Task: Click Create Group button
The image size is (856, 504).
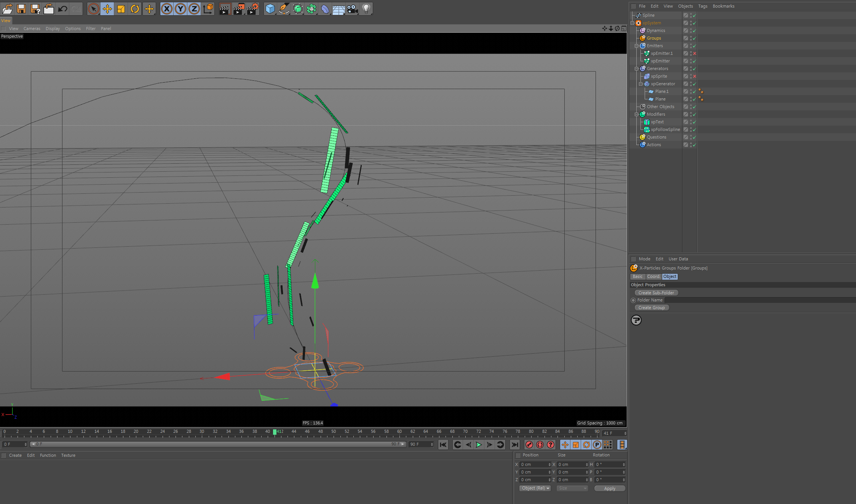Action: 652,308
